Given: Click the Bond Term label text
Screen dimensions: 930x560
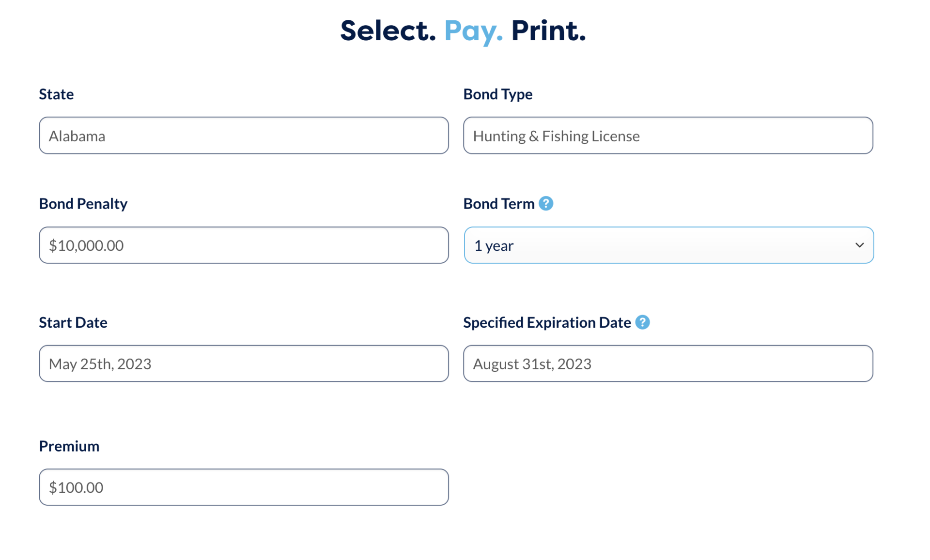Looking at the screenshot, I should point(499,204).
